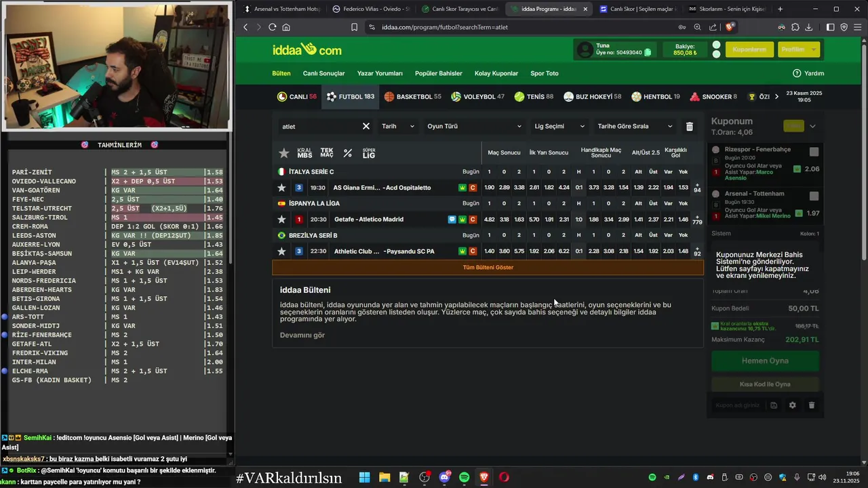Reload the page with browser refresh icon
Viewport: 868px width, 488px height.
273,27
